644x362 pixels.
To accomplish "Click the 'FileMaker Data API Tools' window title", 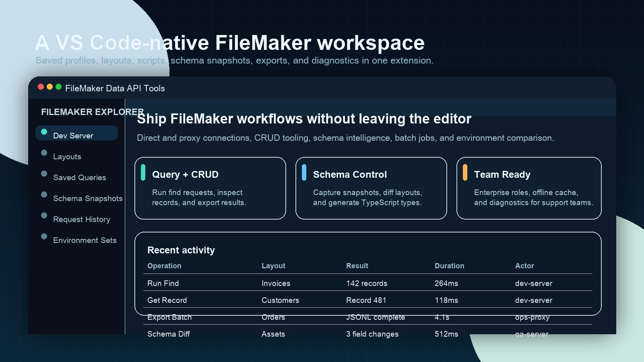I will pyautogui.click(x=115, y=88).
